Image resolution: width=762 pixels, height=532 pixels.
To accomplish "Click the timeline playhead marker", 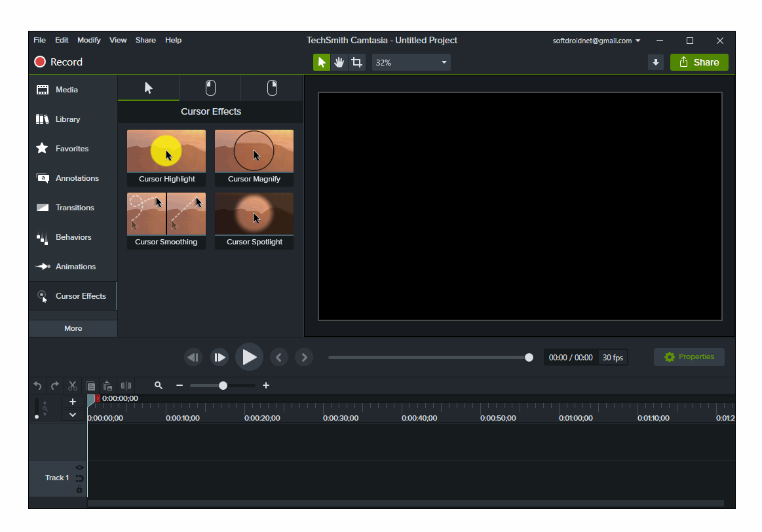I will (x=91, y=400).
